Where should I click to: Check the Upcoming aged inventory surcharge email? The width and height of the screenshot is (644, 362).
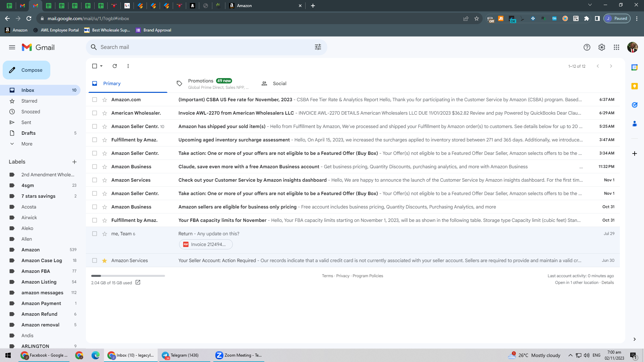tap(95, 140)
